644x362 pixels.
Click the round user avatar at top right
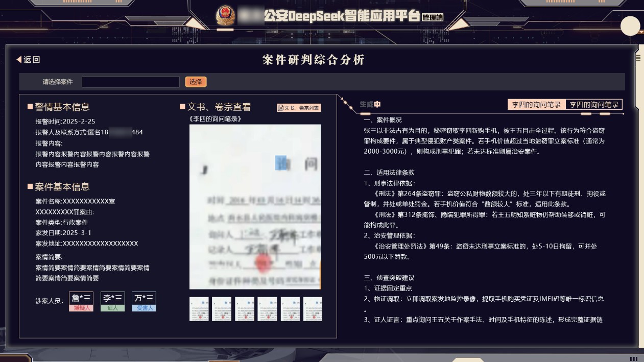point(630,26)
